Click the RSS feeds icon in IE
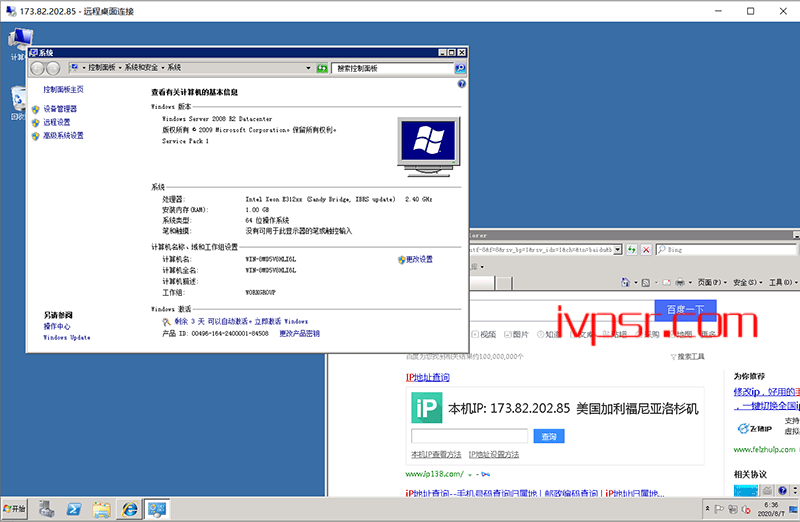The width and height of the screenshot is (800, 522). click(645, 282)
